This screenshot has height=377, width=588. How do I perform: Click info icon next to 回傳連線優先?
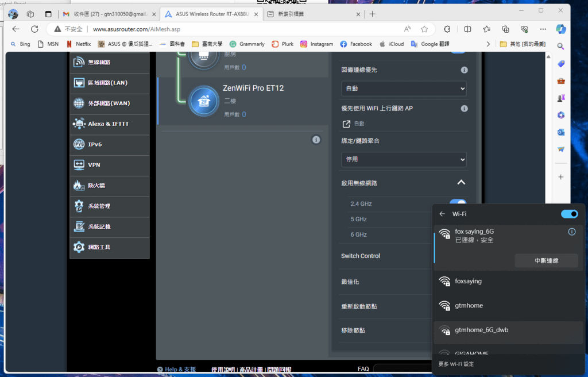pyautogui.click(x=464, y=70)
